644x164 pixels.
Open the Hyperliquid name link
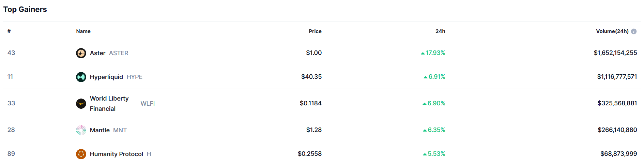pos(106,77)
